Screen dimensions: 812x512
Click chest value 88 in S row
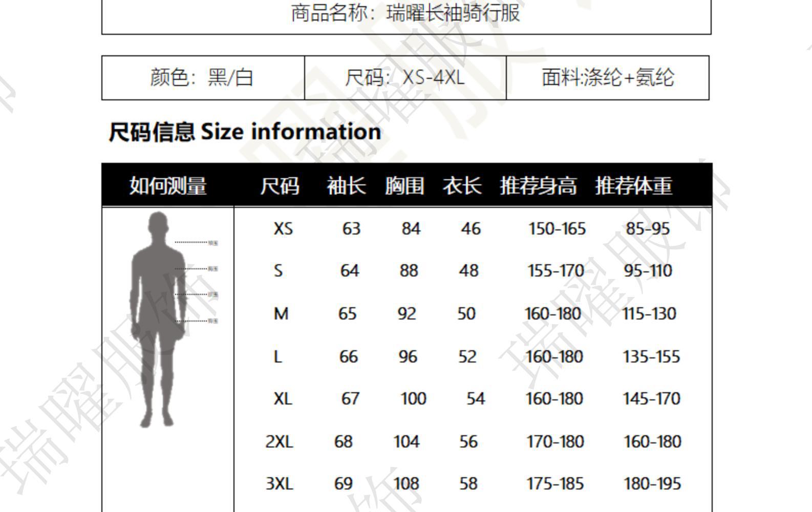[x=409, y=270]
